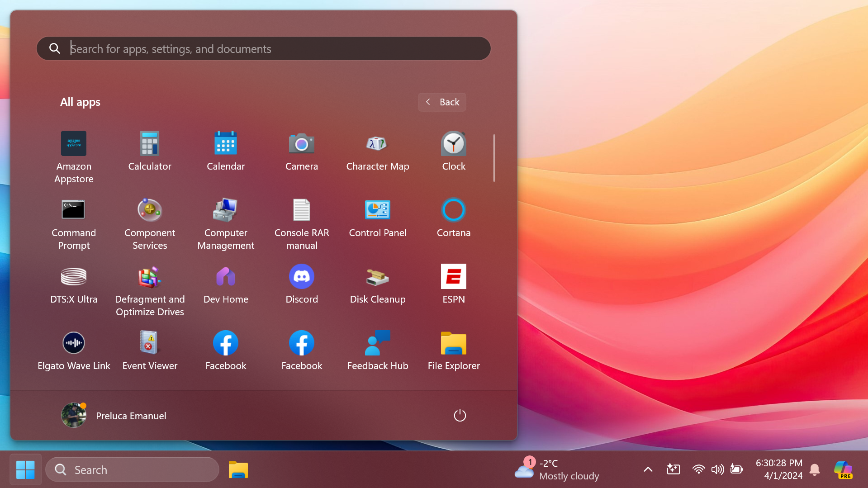868x488 pixels.
Task: Open the weather widget showing -2°C
Action: [558, 469]
